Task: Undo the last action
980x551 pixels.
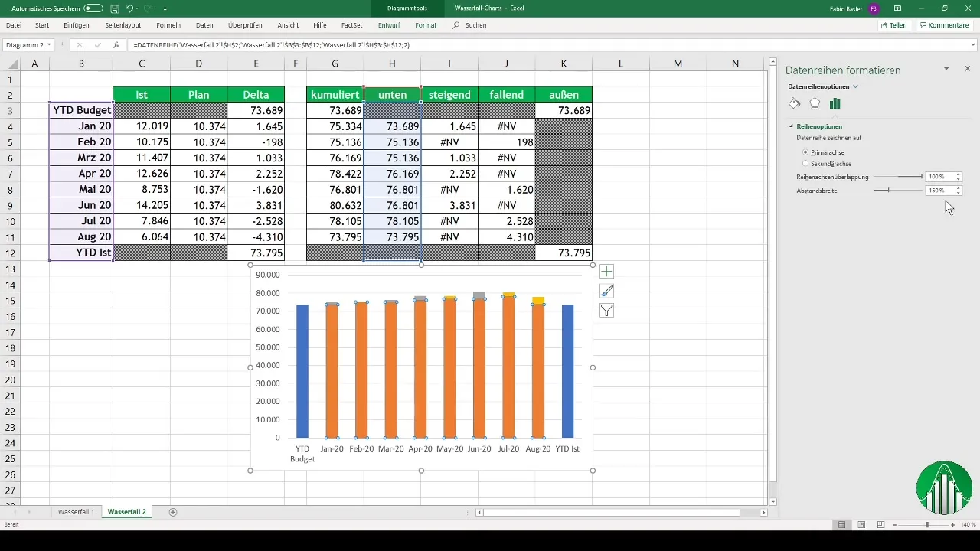Action: 129,8
